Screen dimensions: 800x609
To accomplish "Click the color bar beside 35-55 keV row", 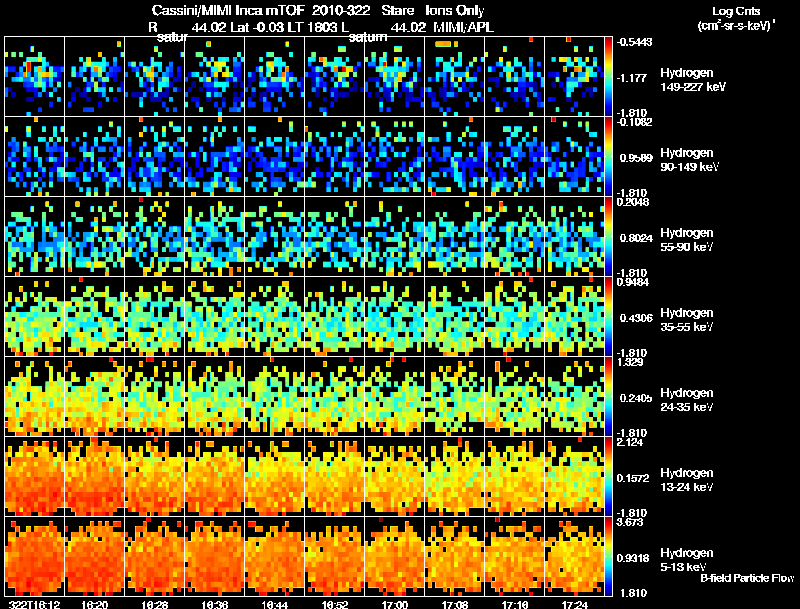I will 609,316.
